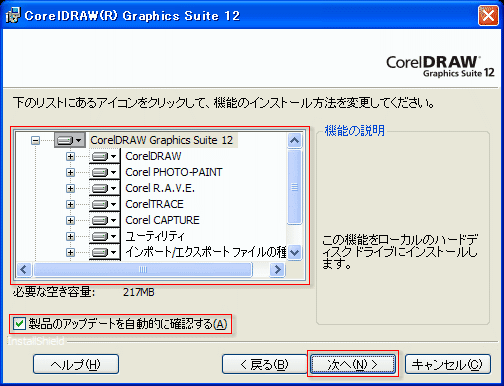Screen dimensions: 504x386
Task: Expand the ユーティリティ tree node
Action: (x=70, y=236)
